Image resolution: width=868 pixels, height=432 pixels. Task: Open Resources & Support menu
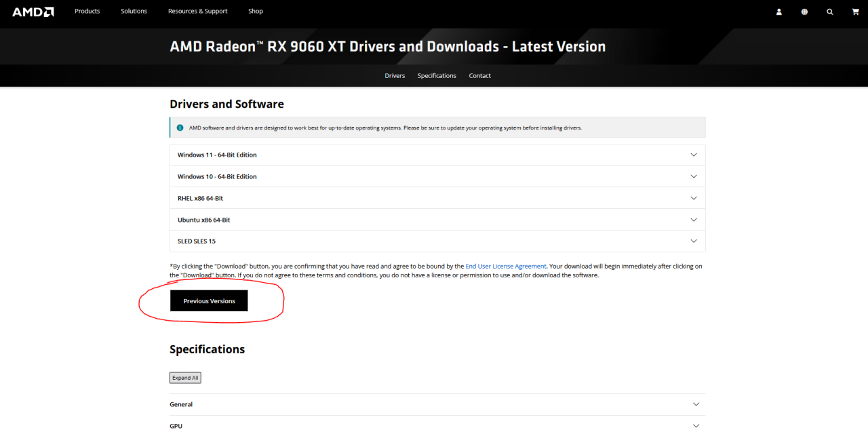pyautogui.click(x=197, y=12)
